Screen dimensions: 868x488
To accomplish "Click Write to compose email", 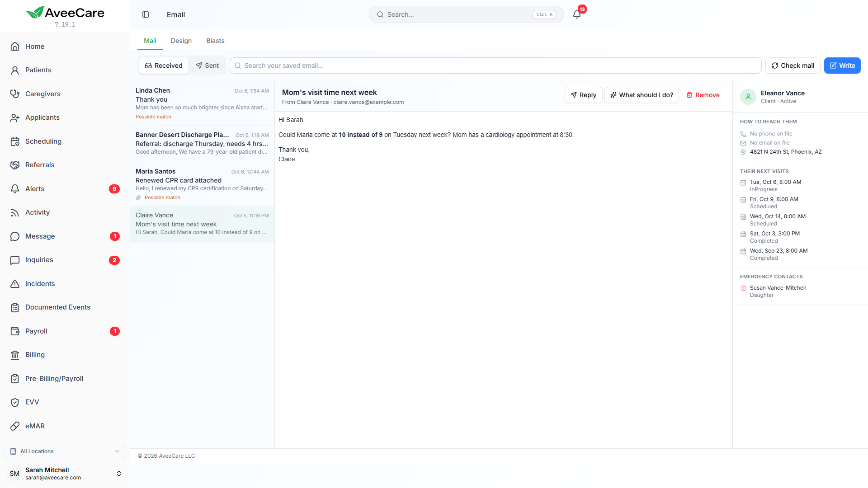I will (842, 66).
